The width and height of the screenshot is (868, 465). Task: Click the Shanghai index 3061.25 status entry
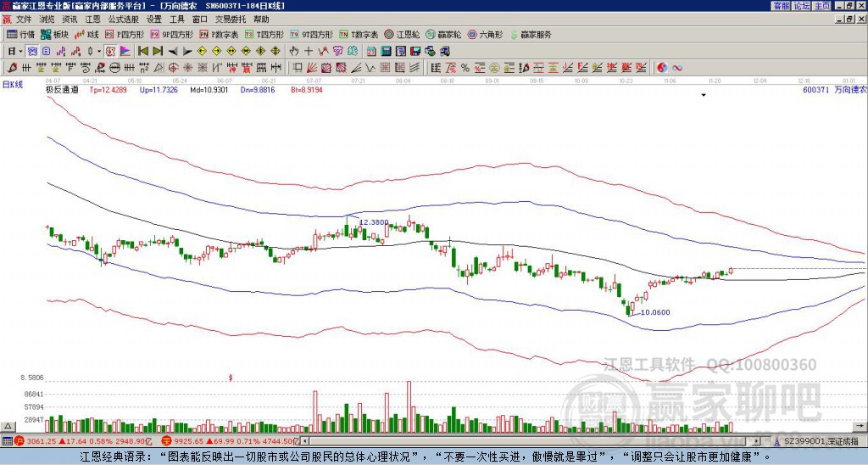pyautogui.click(x=83, y=441)
